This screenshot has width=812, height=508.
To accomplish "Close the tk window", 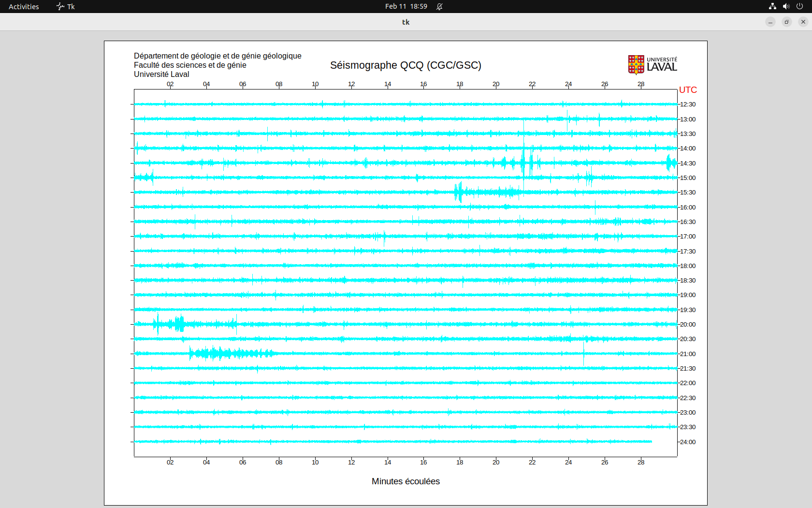I will click(803, 22).
